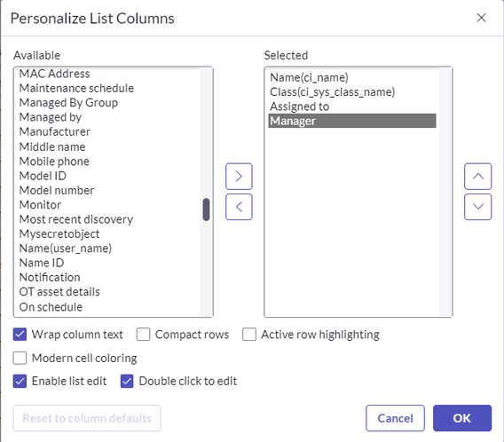Click the remove-from-selected left arrow button

(x=239, y=207)
